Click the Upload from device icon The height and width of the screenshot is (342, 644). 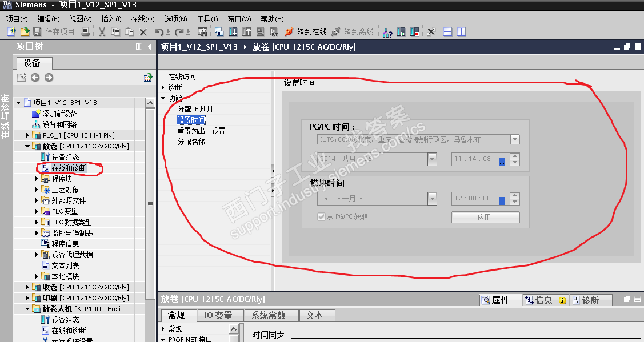(x=246, y=31)
